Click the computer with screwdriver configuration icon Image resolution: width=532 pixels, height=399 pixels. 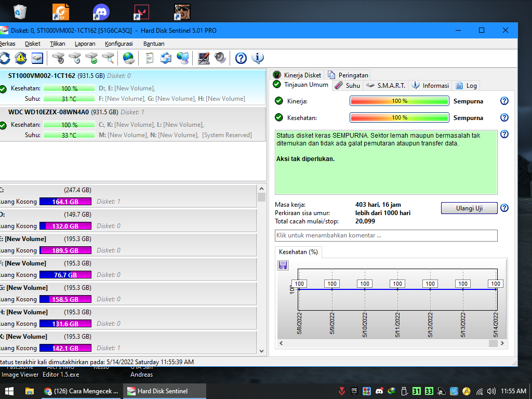(x=204, y=58)
